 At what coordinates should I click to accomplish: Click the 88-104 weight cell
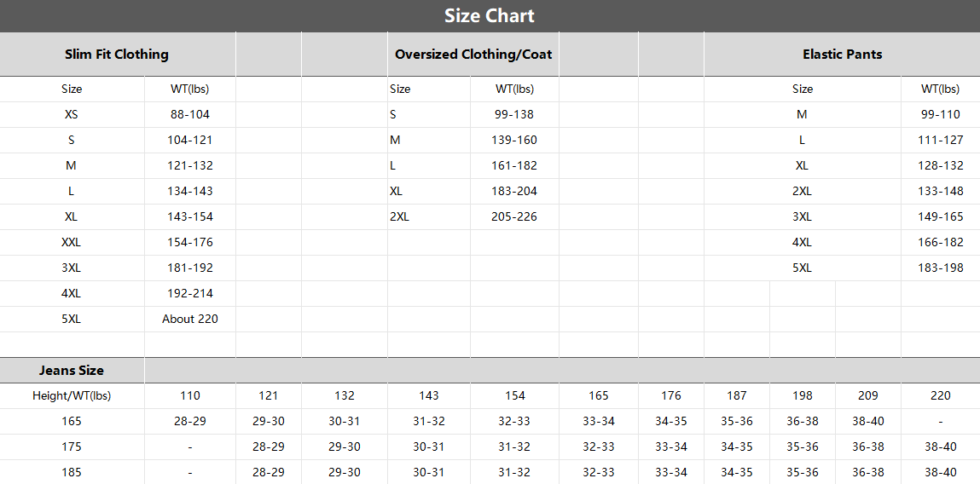[x=190, y=114]
